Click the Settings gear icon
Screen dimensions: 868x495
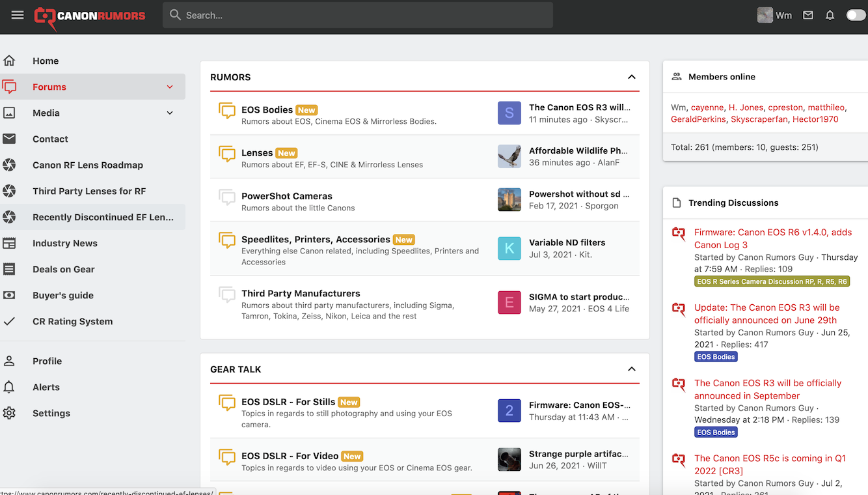(9, 413)
